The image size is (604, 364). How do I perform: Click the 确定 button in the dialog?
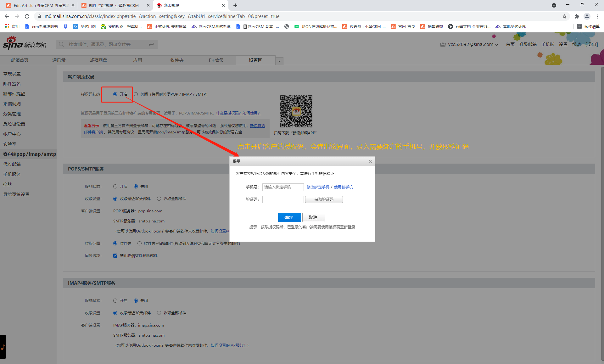[289, 217]
